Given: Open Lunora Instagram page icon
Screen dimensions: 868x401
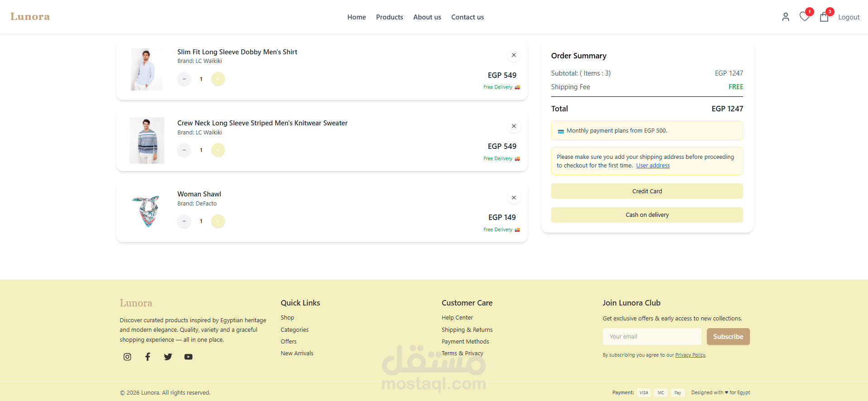Looking at the screenshot, I should tap(127, 357).
